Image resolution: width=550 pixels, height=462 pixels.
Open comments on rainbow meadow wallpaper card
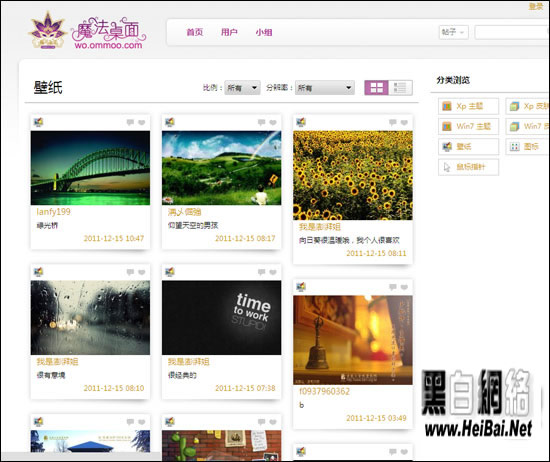click(x=261, y=122)
